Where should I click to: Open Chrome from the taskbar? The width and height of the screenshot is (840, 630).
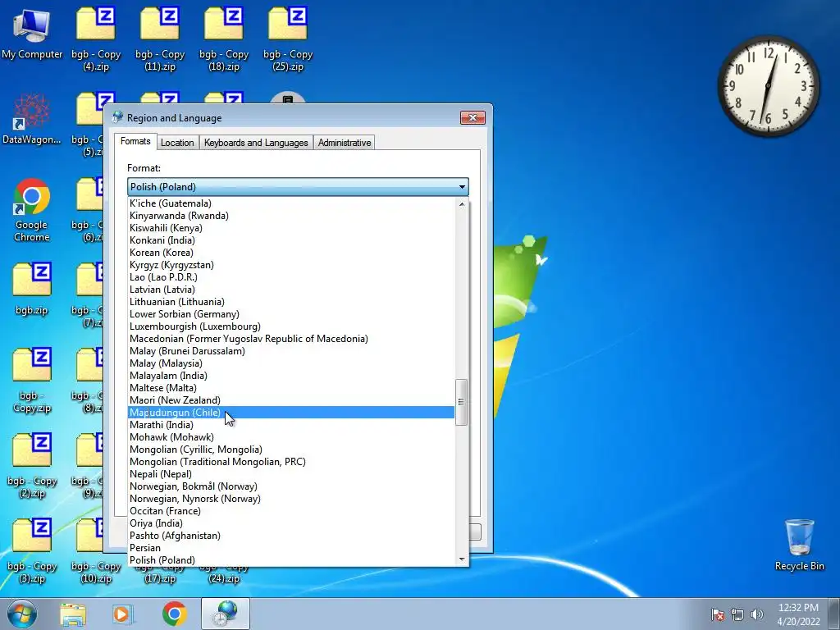175,614
